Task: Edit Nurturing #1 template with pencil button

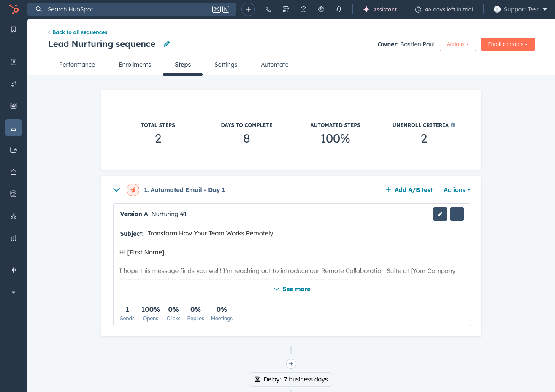Action: coord(440,214)
